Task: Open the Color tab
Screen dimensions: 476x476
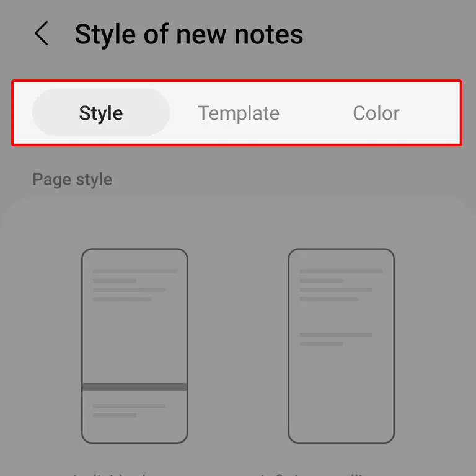Action: click(376, 113)
